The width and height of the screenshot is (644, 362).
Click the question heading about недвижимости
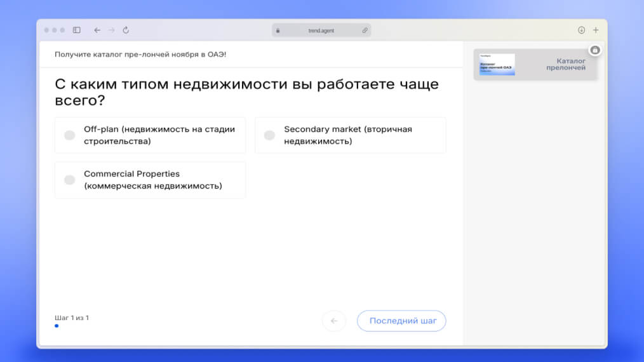(247, 92)
